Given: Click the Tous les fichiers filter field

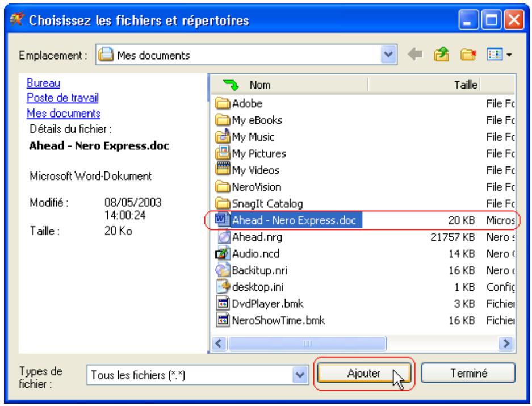Looking at the screenshot, I should 198,375.
